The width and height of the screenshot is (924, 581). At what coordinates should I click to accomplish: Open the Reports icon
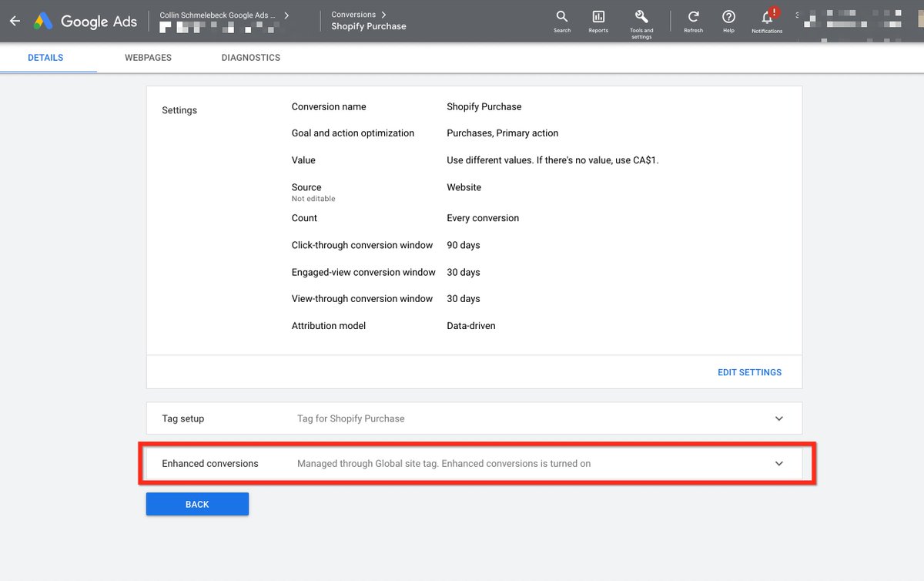click(x=598, y=22)
